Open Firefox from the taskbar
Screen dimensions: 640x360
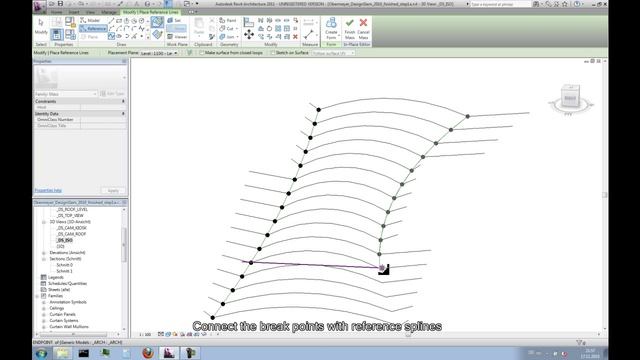148,353
